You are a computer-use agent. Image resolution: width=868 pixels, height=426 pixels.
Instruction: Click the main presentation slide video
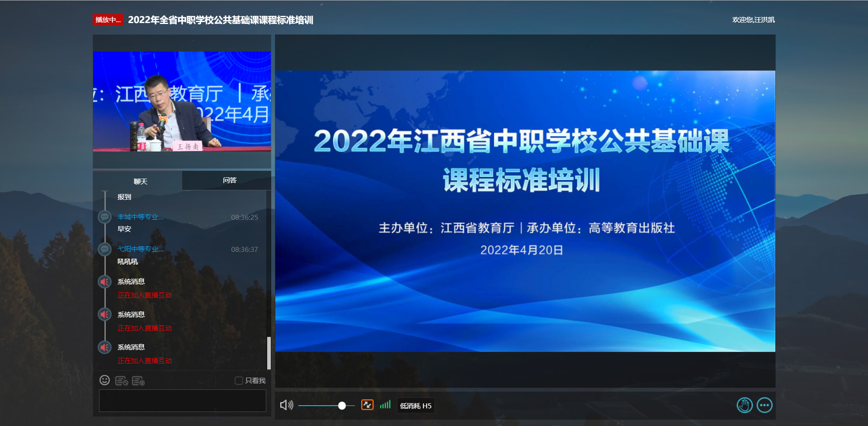(525, 211)
